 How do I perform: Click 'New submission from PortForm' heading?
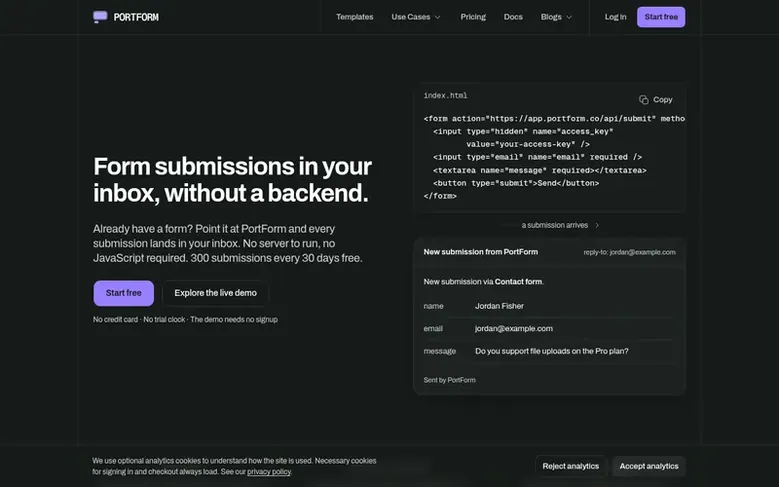tap(480, 252)
